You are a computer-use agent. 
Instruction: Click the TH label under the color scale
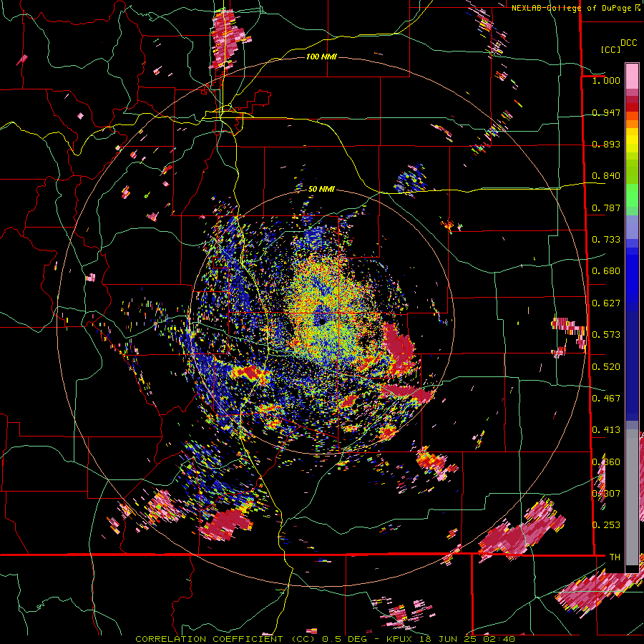tap(615, 557)
